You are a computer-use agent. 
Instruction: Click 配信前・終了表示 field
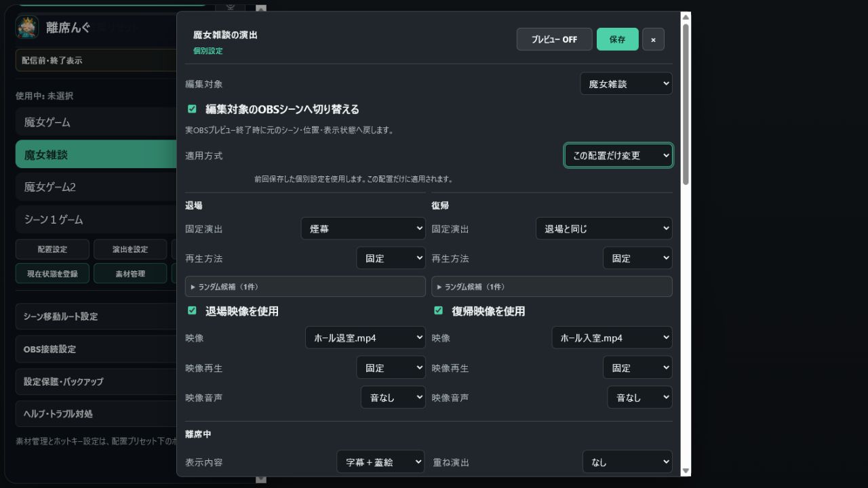(96, 60)
